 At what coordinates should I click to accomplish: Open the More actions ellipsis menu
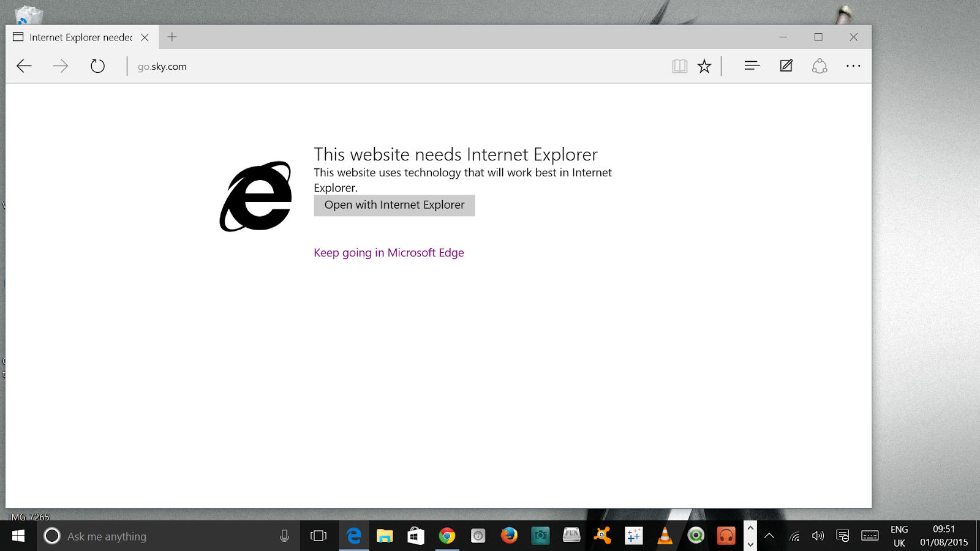tap(853, 66)
